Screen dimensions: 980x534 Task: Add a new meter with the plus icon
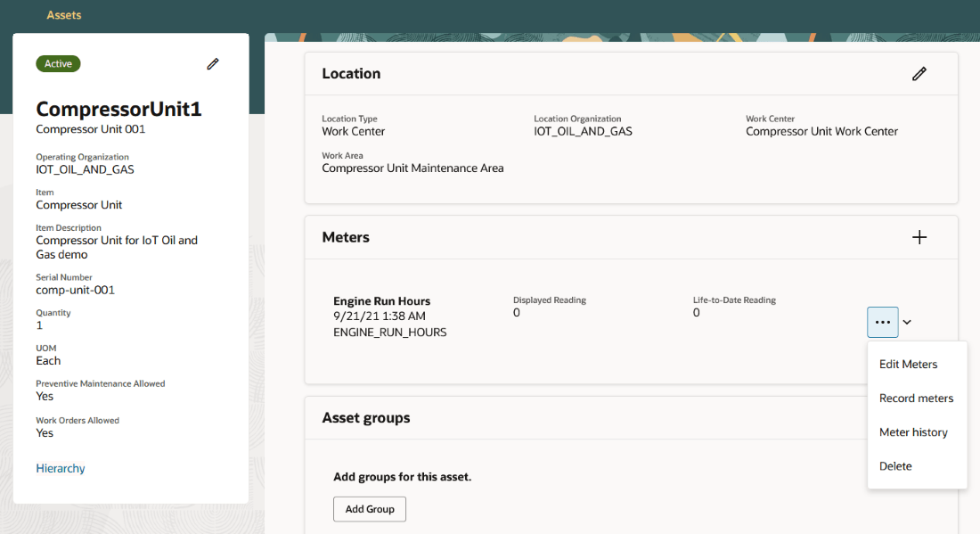(919, 236)
